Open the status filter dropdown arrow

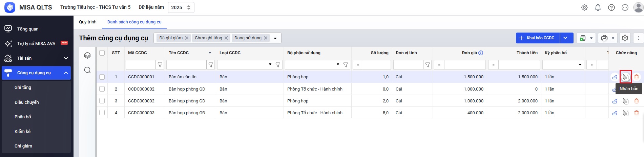pyautogui.click(x=275, y=38)
